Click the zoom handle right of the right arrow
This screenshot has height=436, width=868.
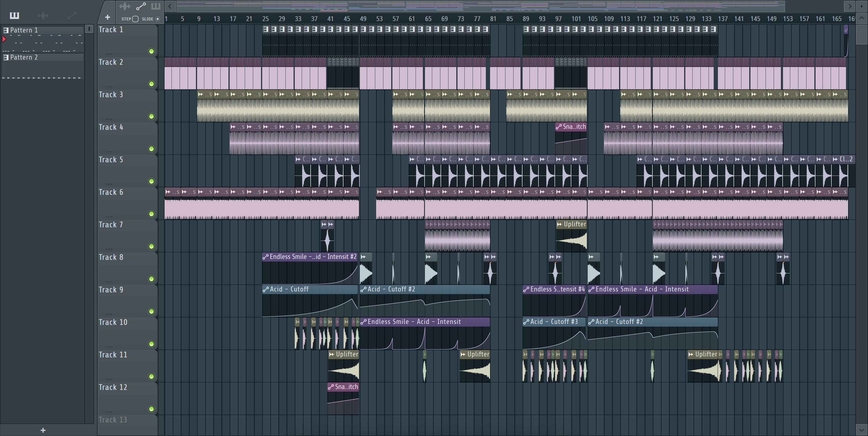862,6
